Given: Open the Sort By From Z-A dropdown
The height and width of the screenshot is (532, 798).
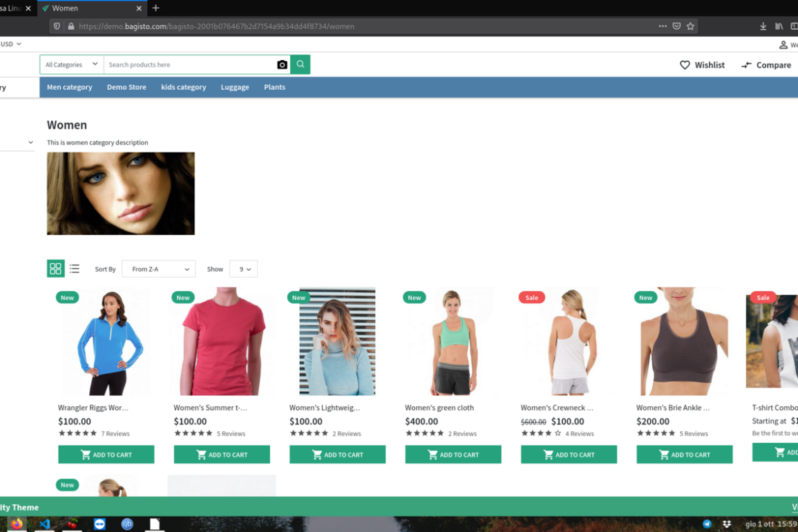Looking at the screenshot, I should tap(159, 269).
